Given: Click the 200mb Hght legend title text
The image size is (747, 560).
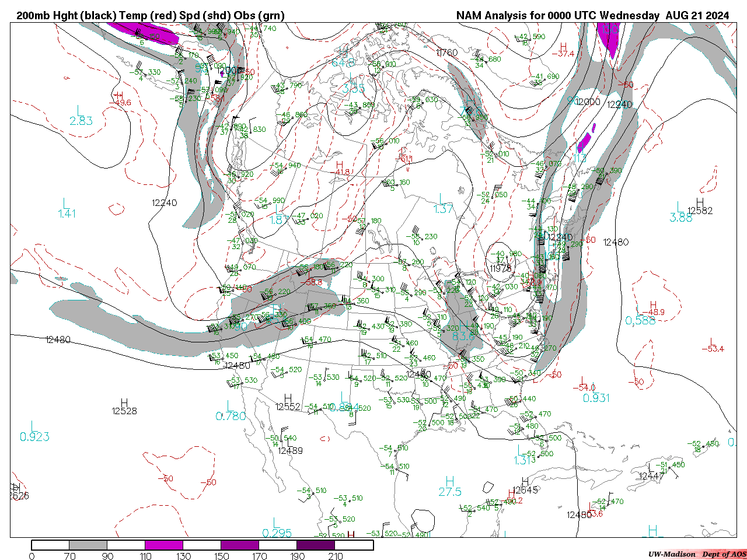Looking at the screenshot, I should click(151, 16).
